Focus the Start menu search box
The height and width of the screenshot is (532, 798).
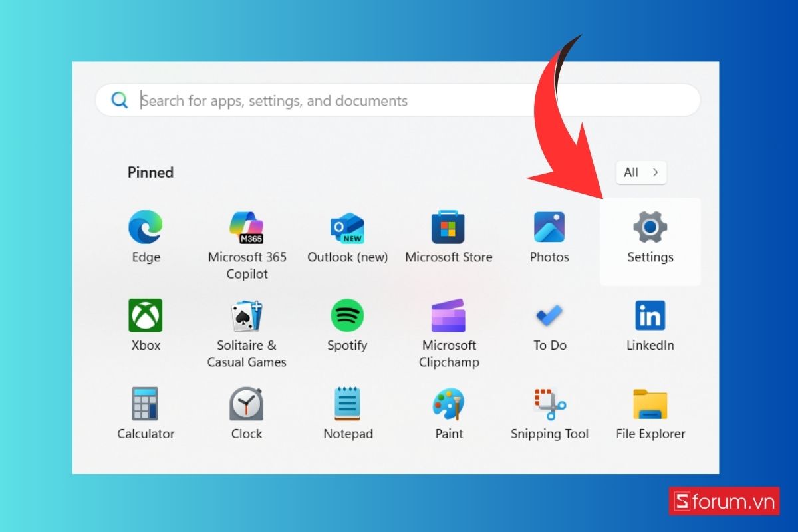coord(398,100)
